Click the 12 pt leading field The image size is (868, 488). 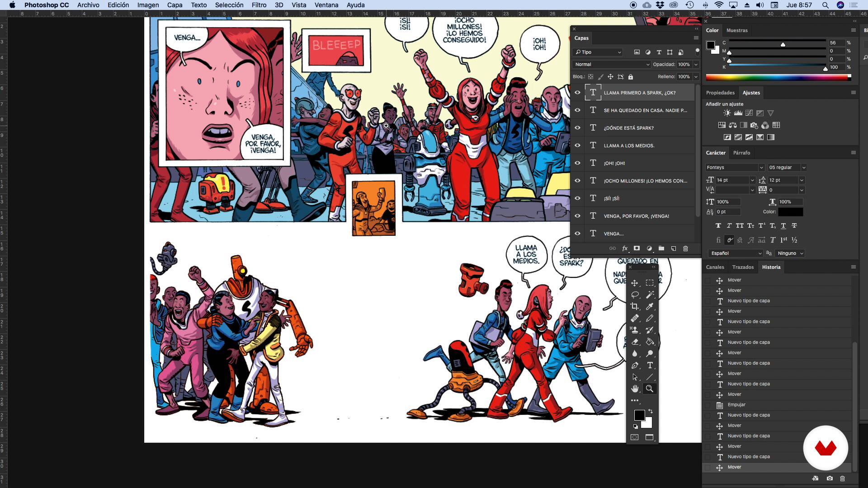[x=782, y=180]
